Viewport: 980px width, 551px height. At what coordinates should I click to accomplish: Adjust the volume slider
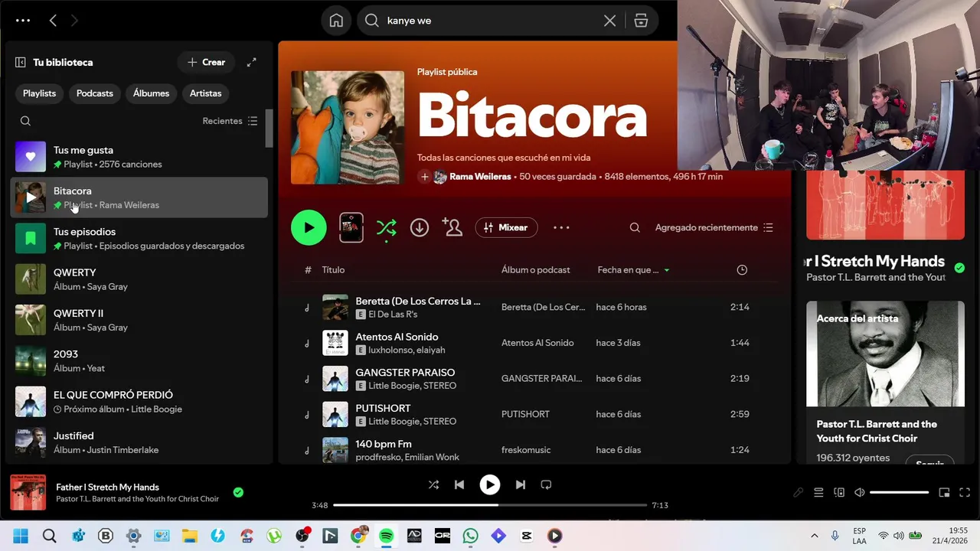point(900,493)
